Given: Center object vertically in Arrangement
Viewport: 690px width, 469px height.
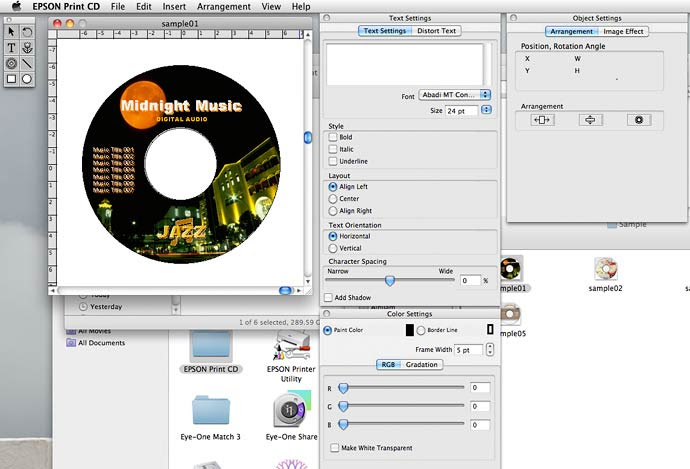Looking at the screenshot, I should point(591,120).
